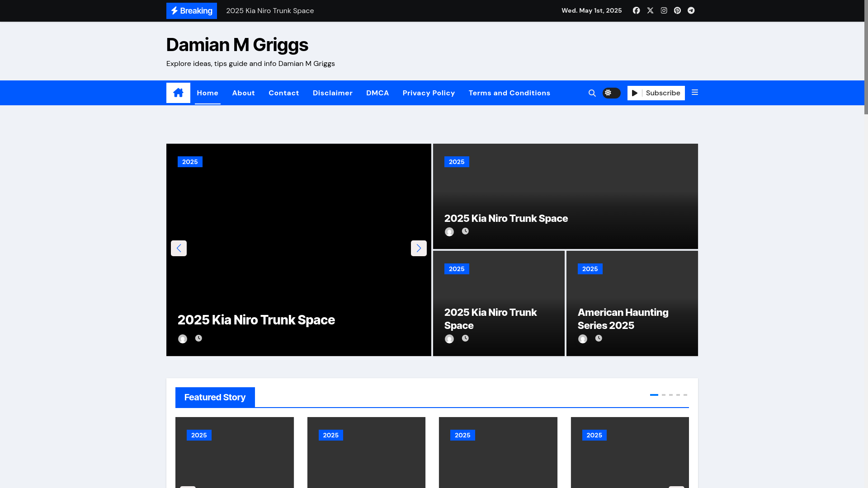868x488 pixels.
Task: Toggle the dark mode switch
Action: 611,93
